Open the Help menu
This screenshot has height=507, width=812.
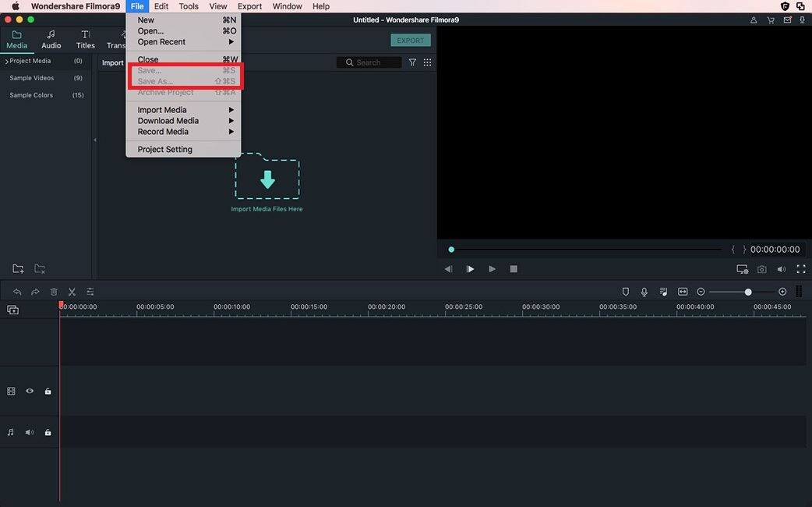[x=320, y=6]
